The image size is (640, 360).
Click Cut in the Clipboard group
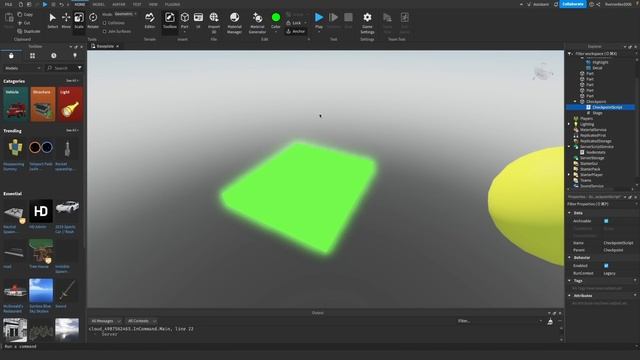point(24,23)
